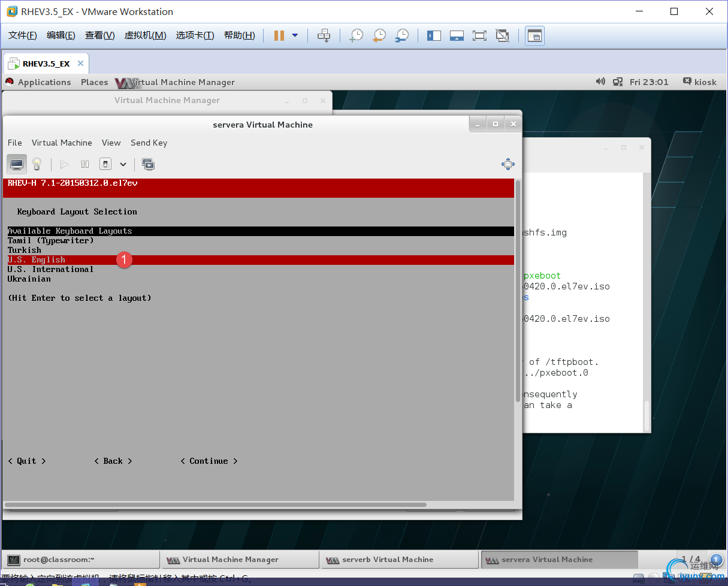
Task: Click the Virtual Machine Manager window title bar
Action: [167, 100]
